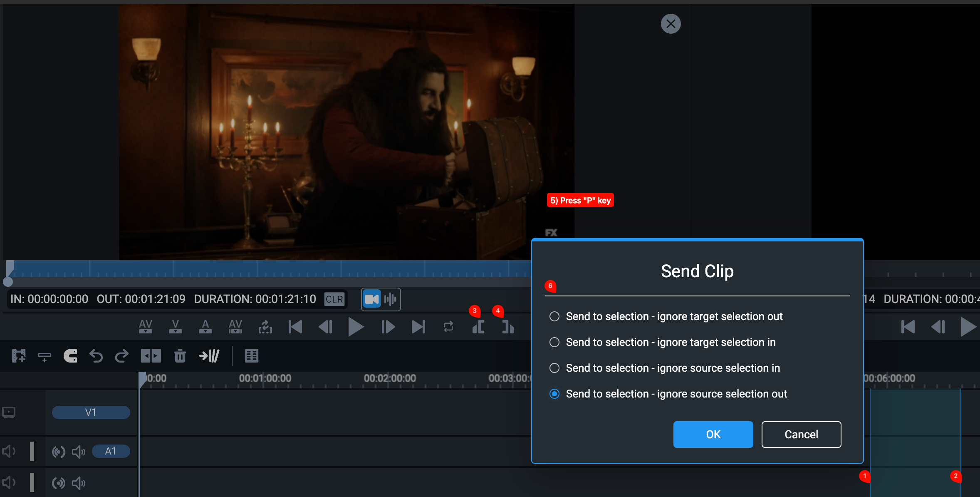Click the redo arrow icon
The width and height of the screenshot is (980, 497).
tap(122, 356)
